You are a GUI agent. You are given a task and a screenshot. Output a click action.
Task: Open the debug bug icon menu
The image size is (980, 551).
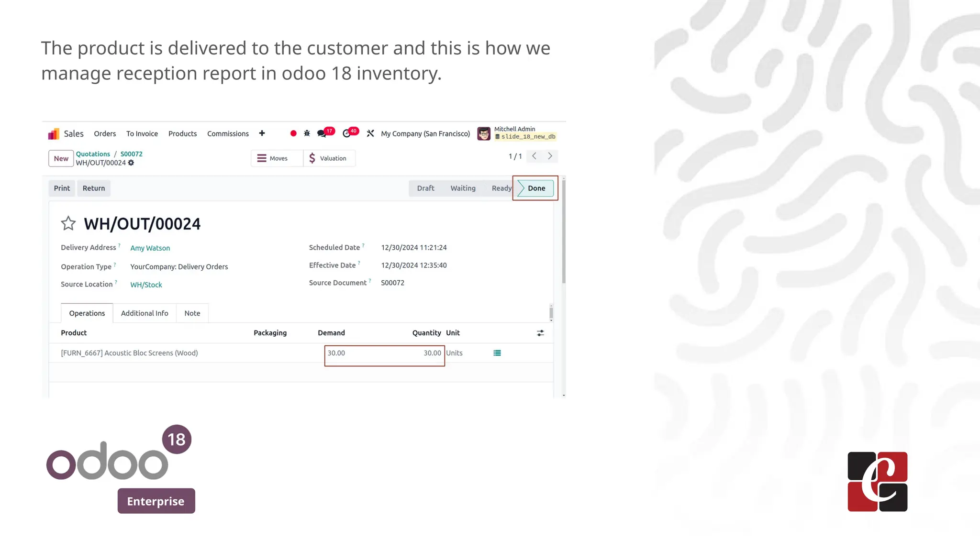coord(307,133)
